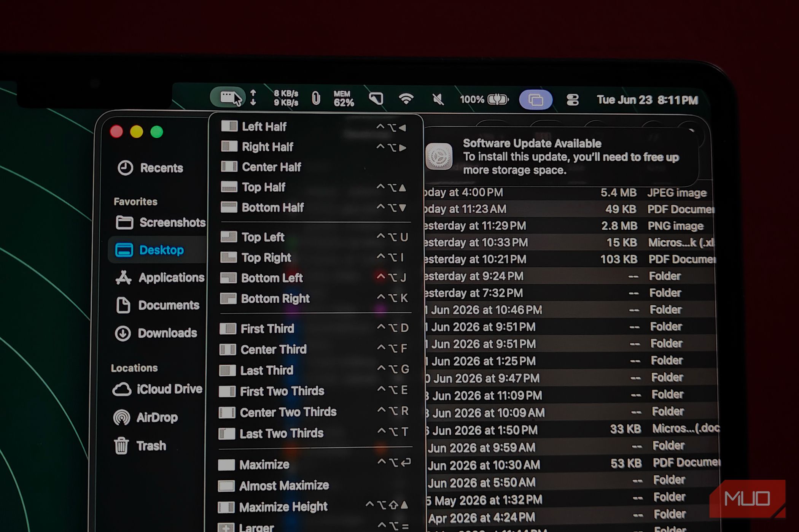Choose First Two Thirds option
This screenshot has width=799, height=532.
314,391
